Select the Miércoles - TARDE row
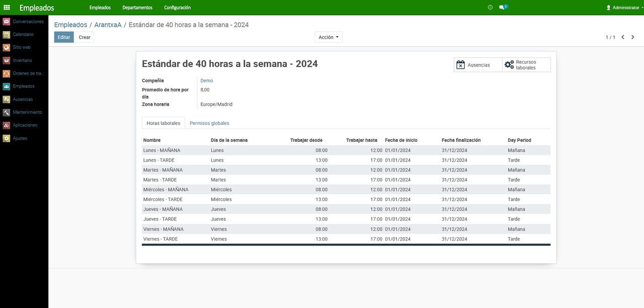The height and width of the screenshot is (308, 644). 346,199
